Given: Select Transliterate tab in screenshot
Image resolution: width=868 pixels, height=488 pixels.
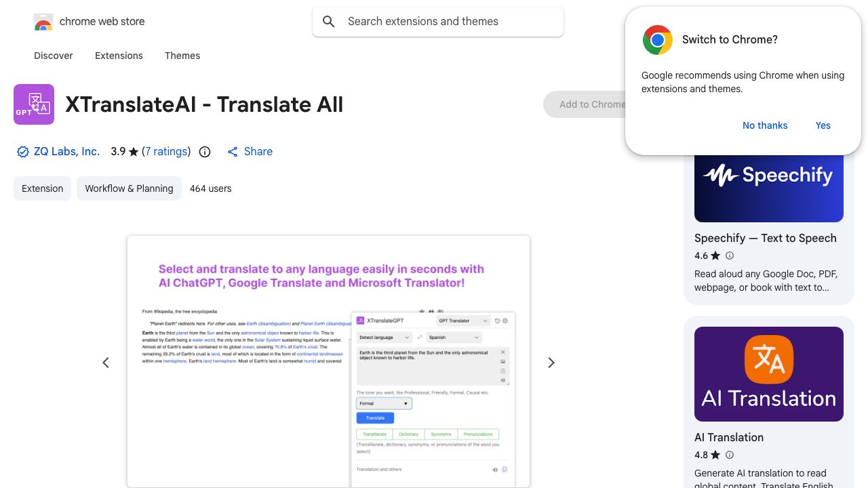Looking at the screenshot, I should point(374,434).
